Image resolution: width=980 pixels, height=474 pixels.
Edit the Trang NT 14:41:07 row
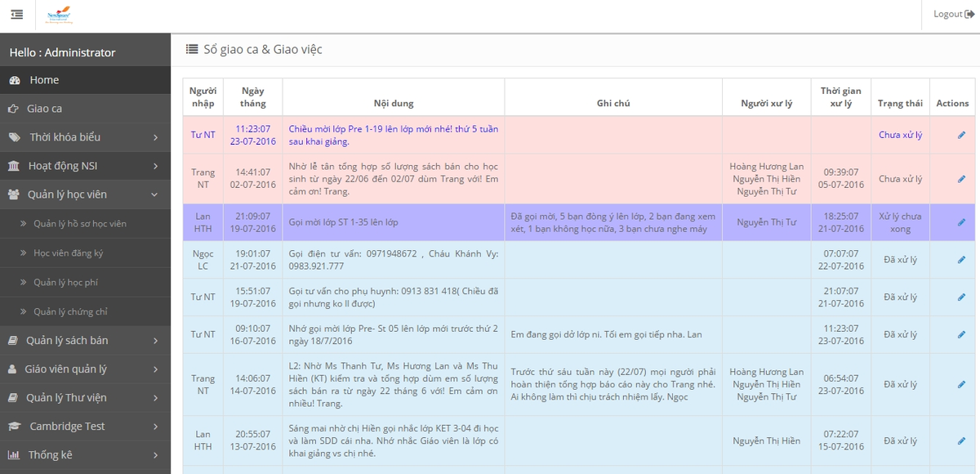(961, 179)
